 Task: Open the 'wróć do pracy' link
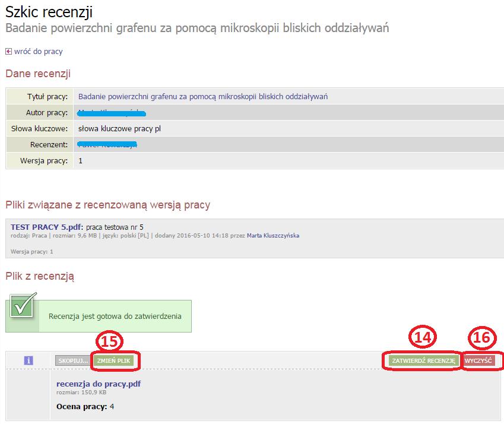(38, 52)
